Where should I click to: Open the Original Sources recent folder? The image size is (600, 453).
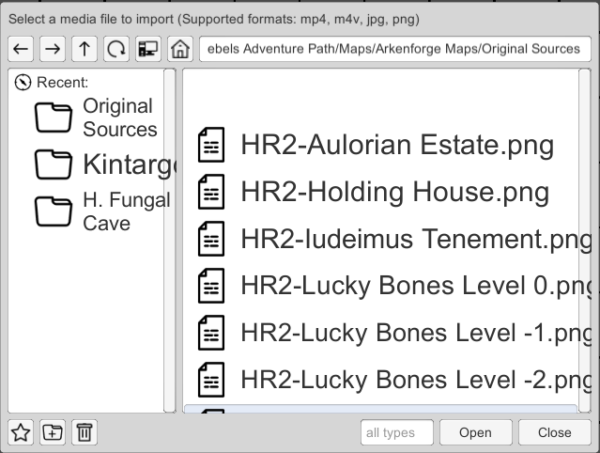pyautogui.click(x=95, y=118)
